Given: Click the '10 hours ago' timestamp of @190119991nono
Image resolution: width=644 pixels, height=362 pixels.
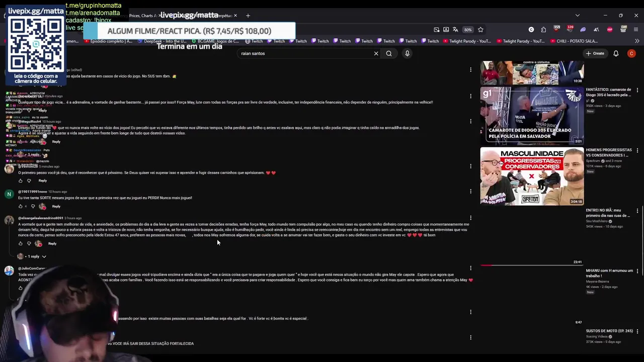Looking at the screenshot, I should point(57,192).
